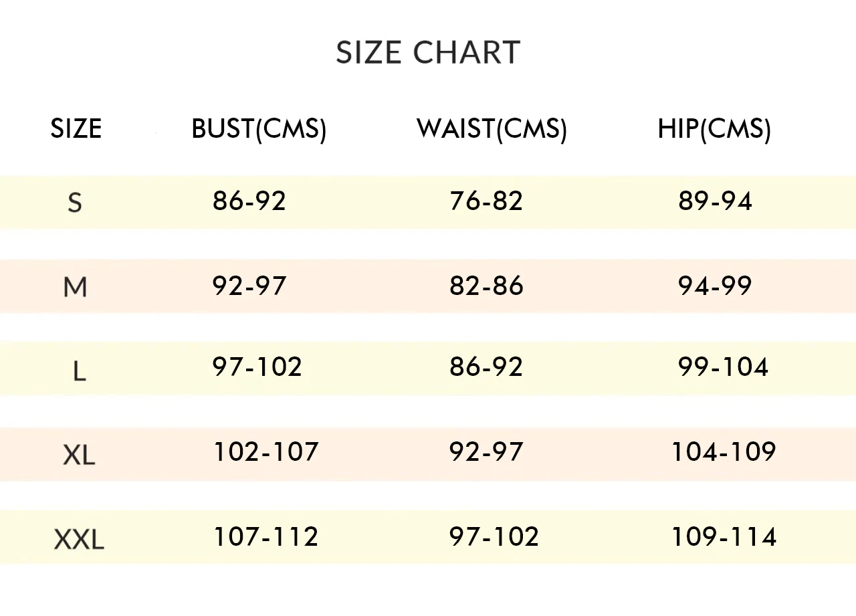
Task: Select bust value 107-112 for size XXL
Action: point(265,536)
